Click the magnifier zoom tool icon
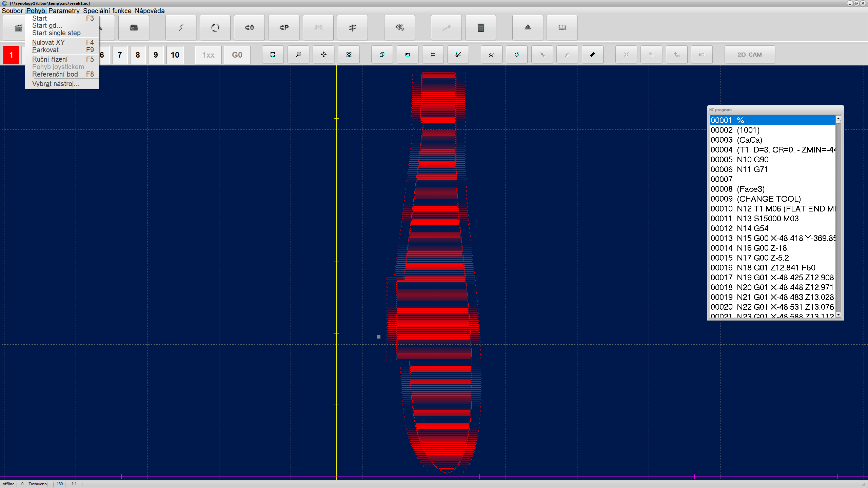The height and width of the screenshot is (488, 868). coord(298,55)
